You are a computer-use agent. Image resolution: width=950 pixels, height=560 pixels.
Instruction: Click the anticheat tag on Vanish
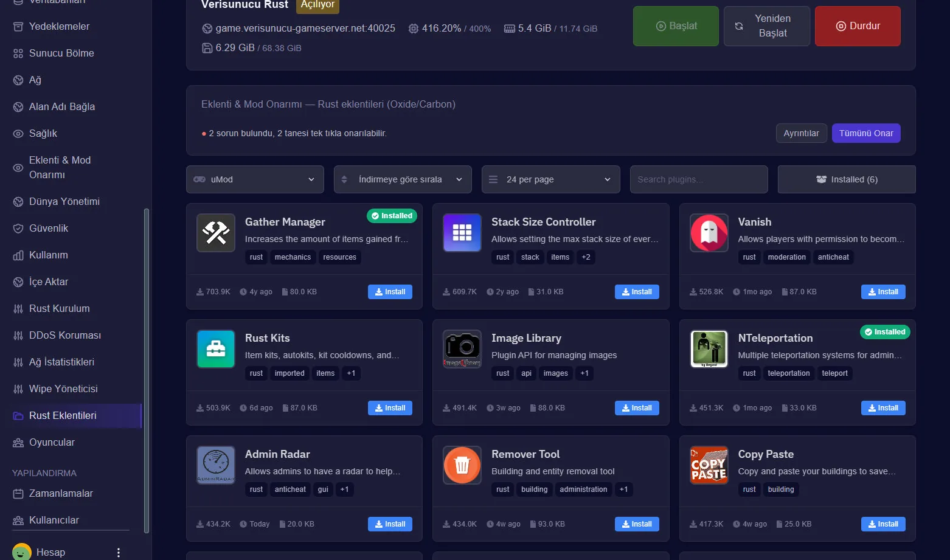click(833, 257)
